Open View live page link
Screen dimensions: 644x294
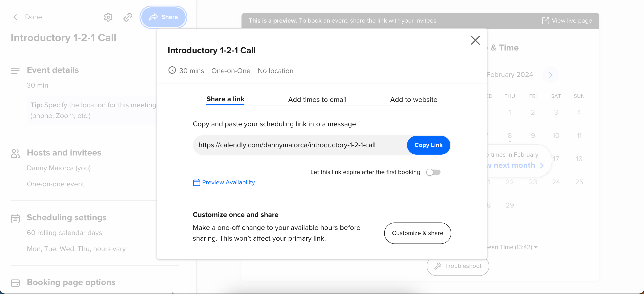click(567, 21)
